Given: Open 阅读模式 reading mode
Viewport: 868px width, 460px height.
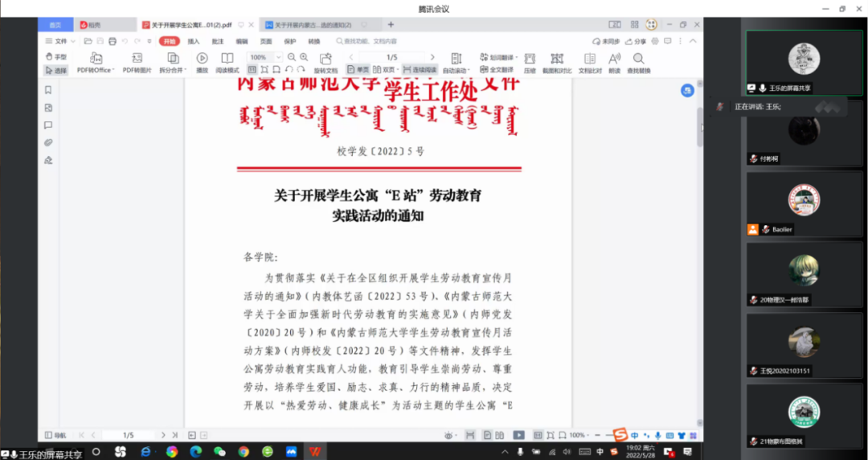Looking at the screenshot, I should [x=227, y=58].
